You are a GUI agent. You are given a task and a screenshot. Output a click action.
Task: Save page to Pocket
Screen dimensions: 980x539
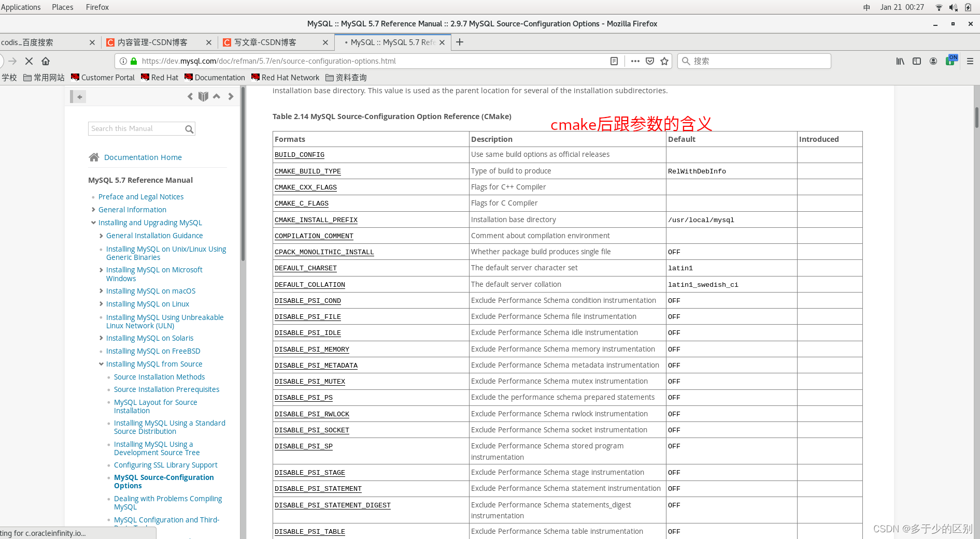[x=650, y=61]
